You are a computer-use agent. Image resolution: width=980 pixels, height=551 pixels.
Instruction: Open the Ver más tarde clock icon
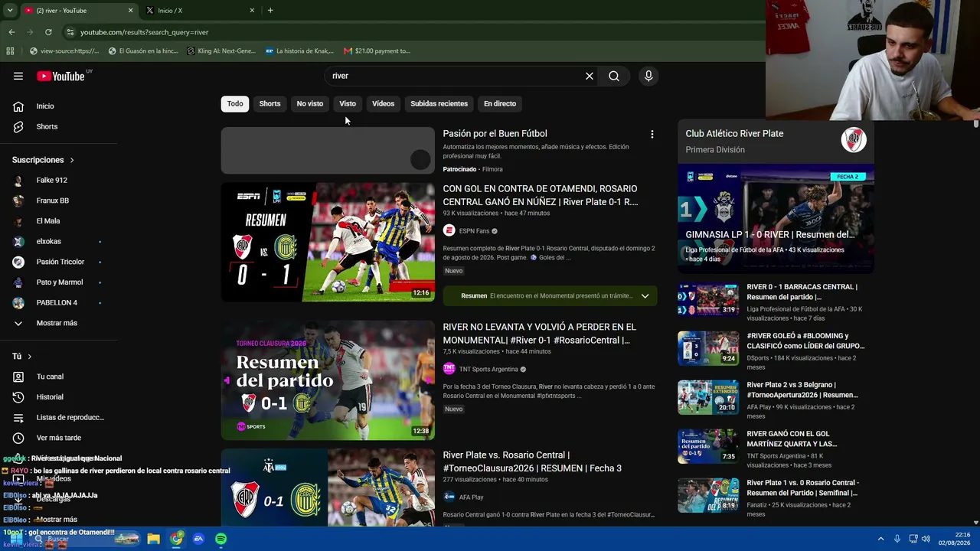[18, 438]
